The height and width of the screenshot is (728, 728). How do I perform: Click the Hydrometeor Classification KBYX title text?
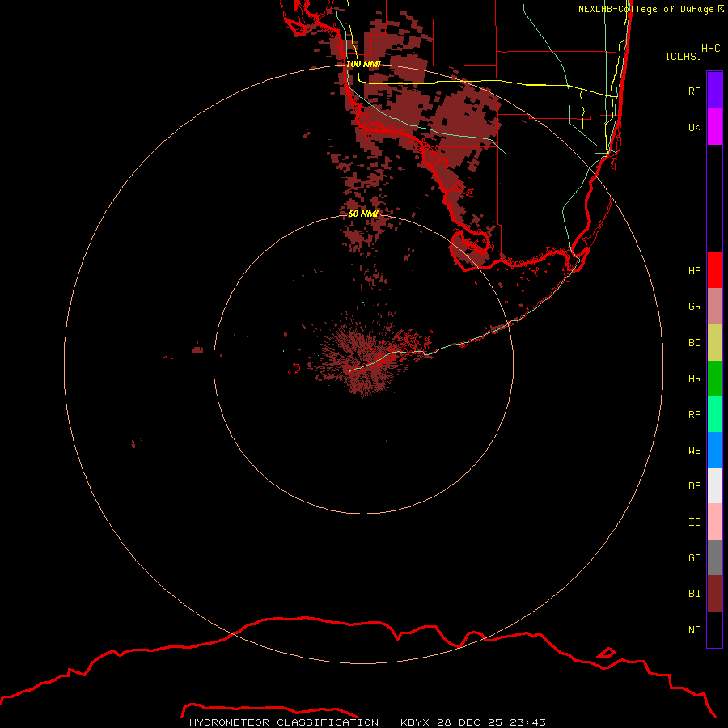367,722
